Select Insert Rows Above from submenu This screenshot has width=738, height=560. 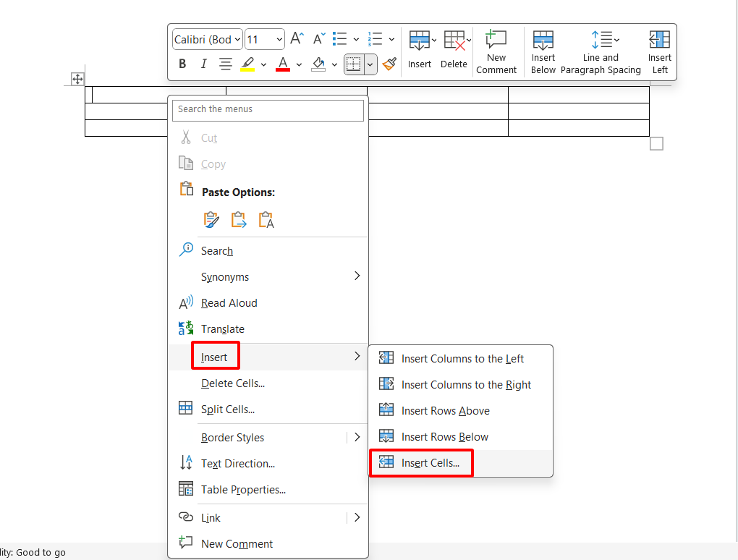tap(445, 411)
